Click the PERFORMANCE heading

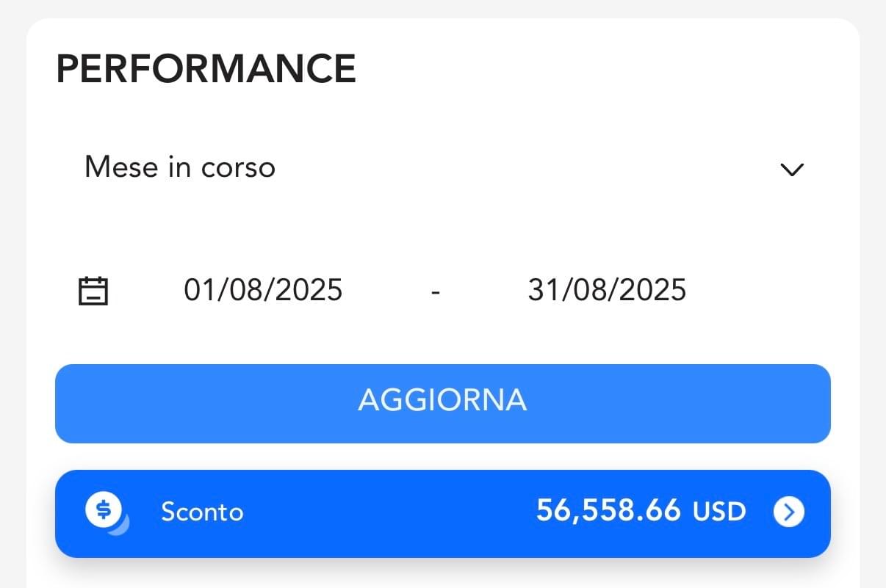coord(206,69)
